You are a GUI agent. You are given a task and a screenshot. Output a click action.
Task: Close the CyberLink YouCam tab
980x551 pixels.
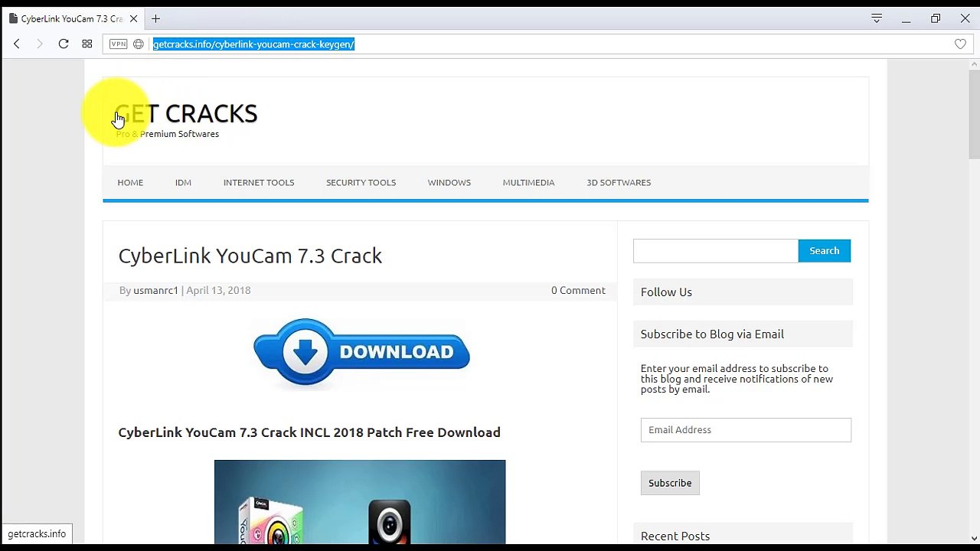coord(133,18)
